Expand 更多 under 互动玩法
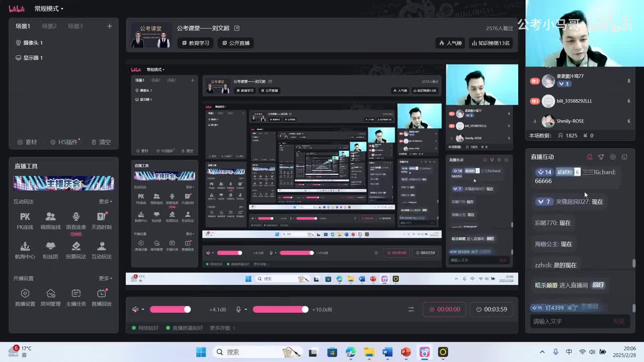Viewport: 644px width, 362px height. click(x=105, y=202)
